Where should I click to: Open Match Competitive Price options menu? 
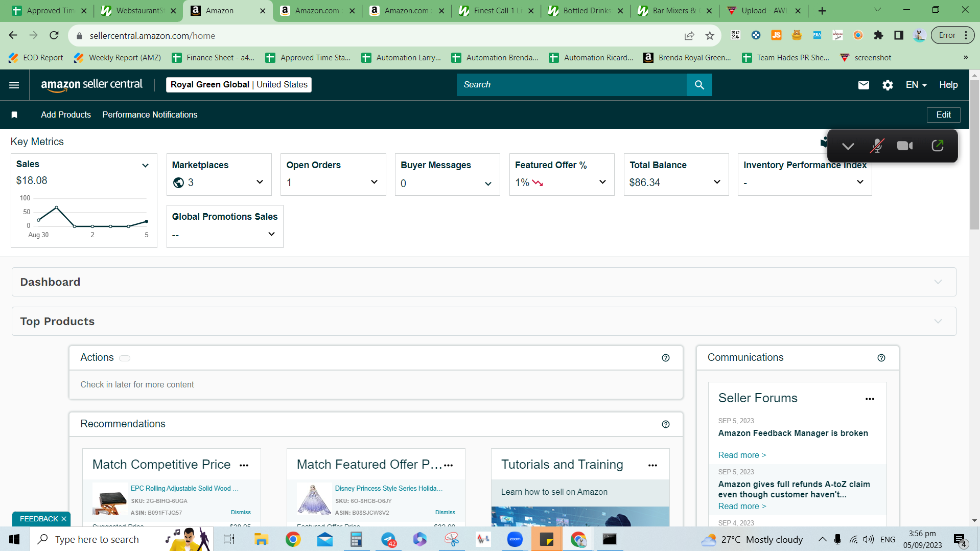(244, 465)
